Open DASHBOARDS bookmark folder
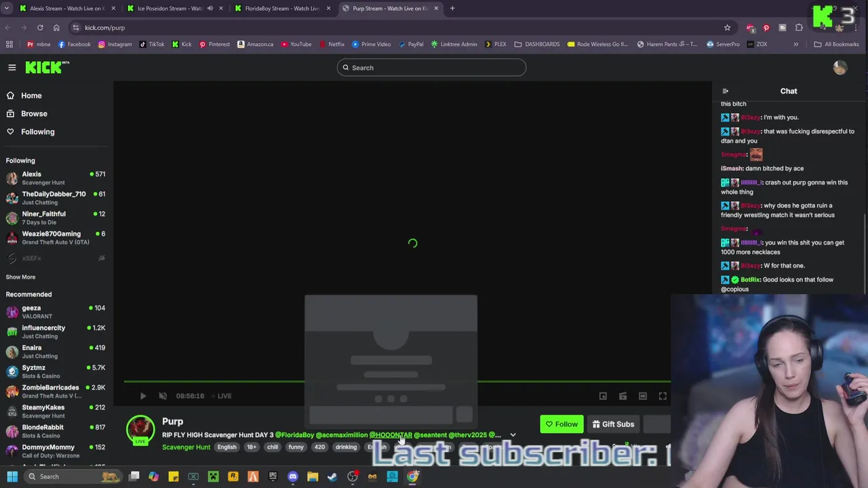868x488 pixels. [537, 44]
